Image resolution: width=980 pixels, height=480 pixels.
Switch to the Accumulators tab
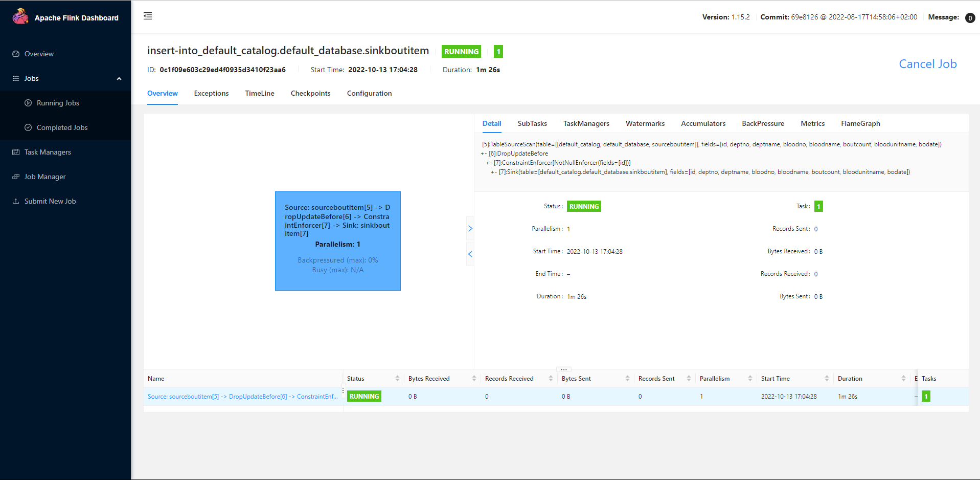[x=703, y=123]
